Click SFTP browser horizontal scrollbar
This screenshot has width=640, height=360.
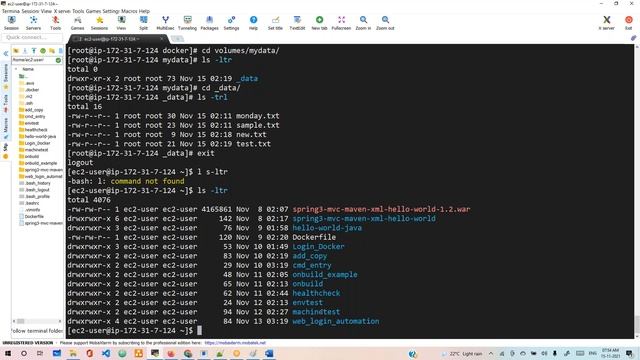point(37,321)
